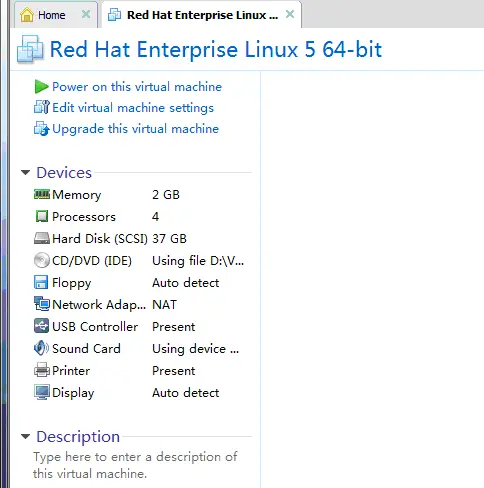Click the Home tab house icon
The width and height of the screenshot is (484, 488).
click(x=27, y=15)
